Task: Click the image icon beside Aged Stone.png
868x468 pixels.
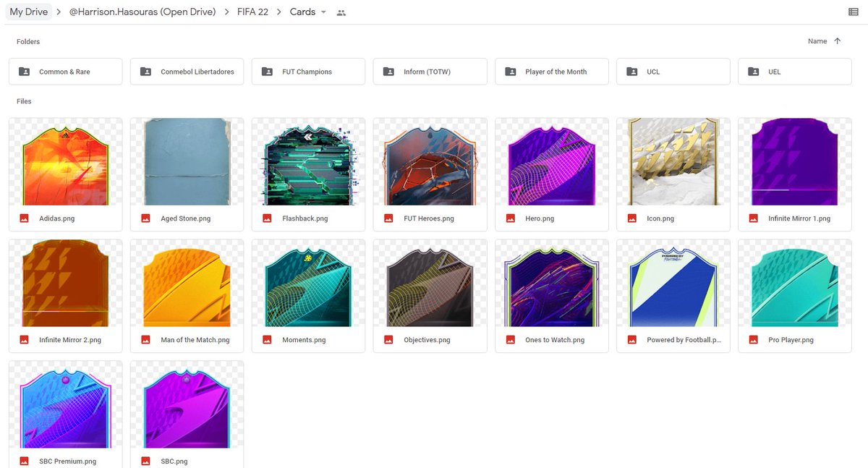Action: click(145, 218)
